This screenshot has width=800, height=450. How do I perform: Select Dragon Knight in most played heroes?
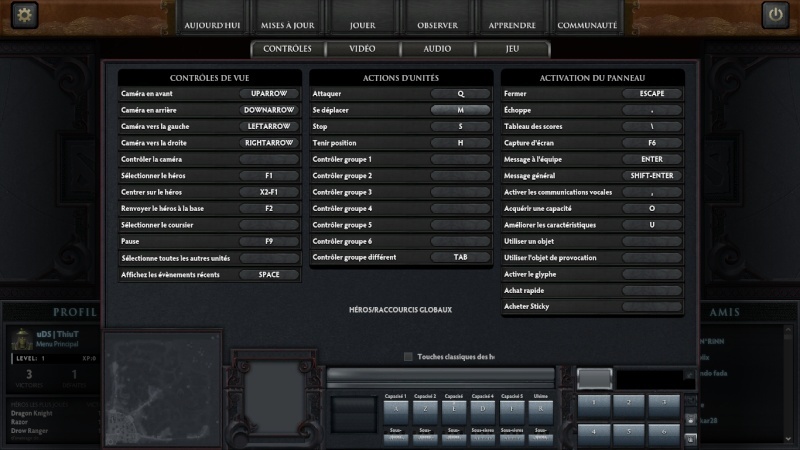tap(32, 413)
